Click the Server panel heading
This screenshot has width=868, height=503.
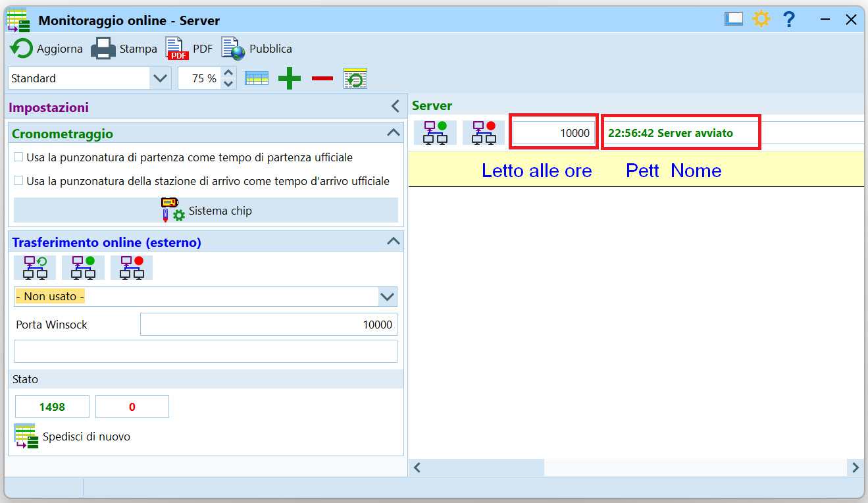pyautogui.click(x=432, y=105)
